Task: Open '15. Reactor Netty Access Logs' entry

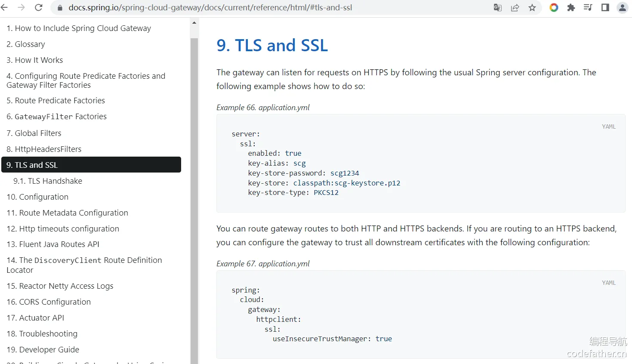Action: 60,286
